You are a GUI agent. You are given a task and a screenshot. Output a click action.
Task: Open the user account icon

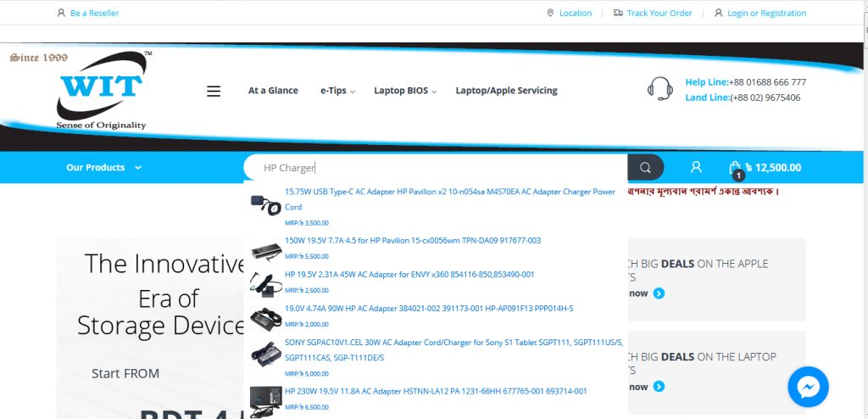coord(697,167)
